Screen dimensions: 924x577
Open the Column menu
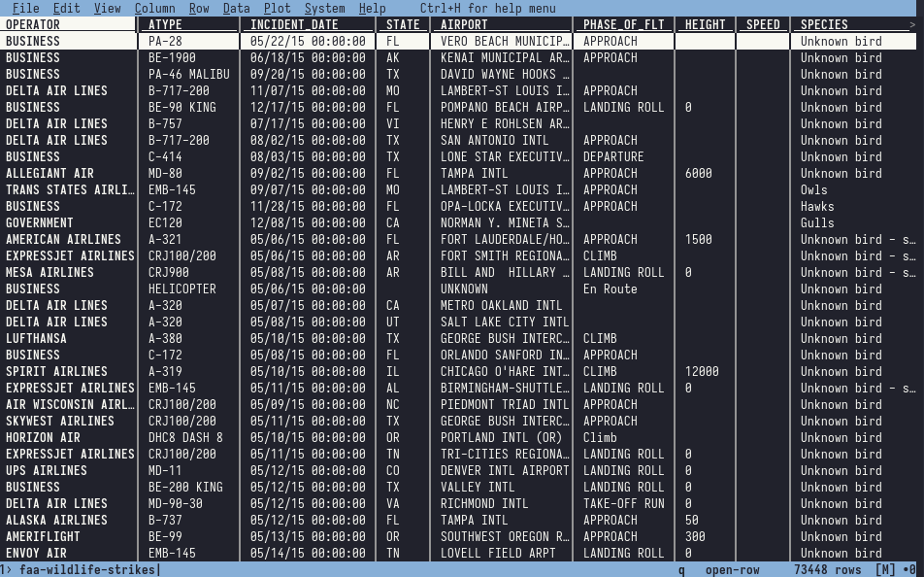(x=155, y=9)
